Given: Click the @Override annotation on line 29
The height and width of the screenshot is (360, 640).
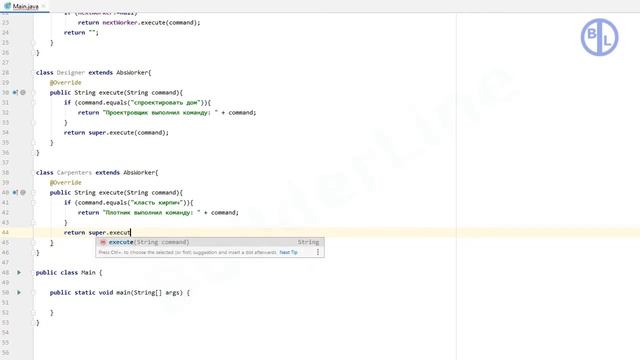Looking at the screenshot, I should tap(66, 82).
